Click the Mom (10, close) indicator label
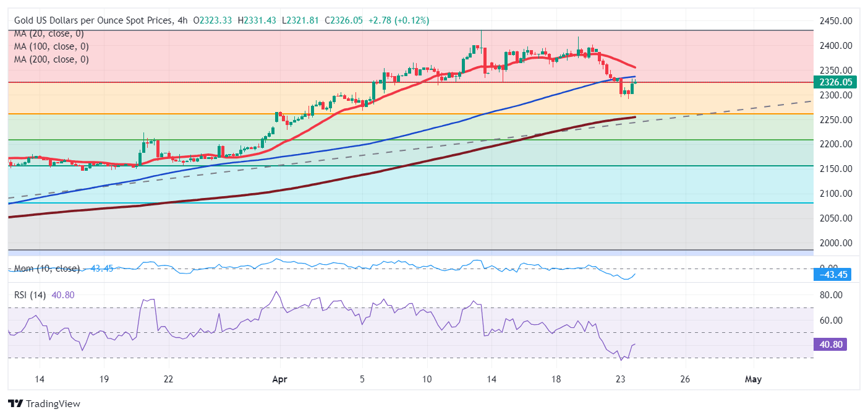 click(47, 269)
